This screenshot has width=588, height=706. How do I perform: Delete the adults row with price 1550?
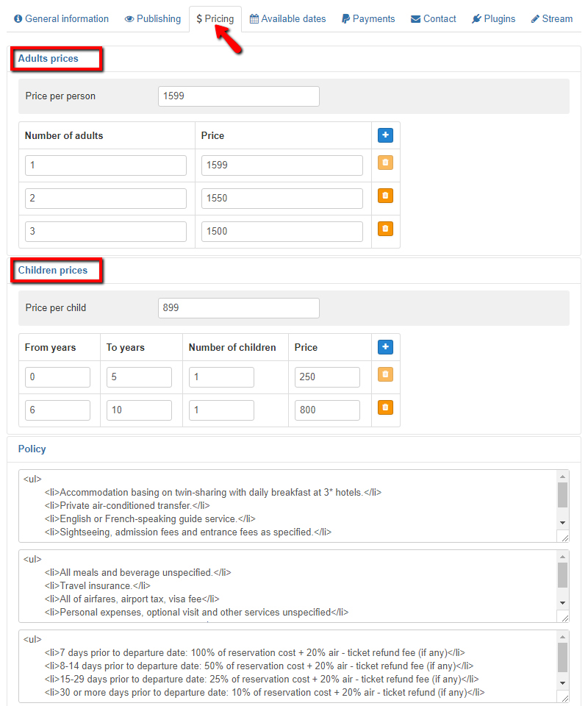[386, 196]
